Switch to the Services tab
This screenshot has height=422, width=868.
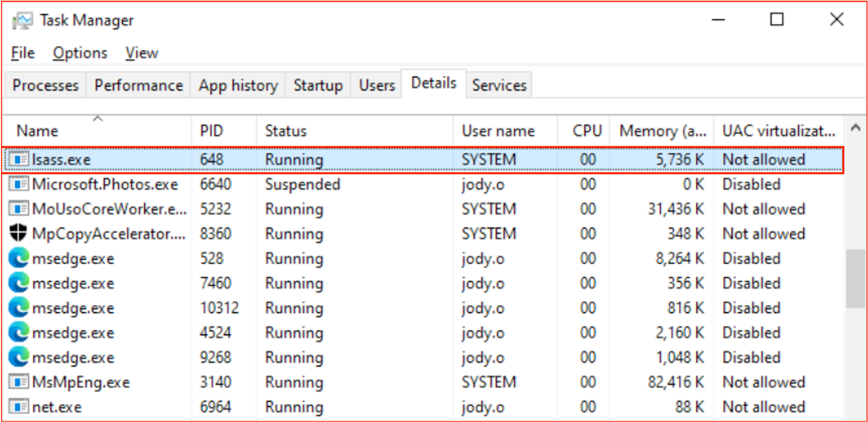click(x=500, y=85)
